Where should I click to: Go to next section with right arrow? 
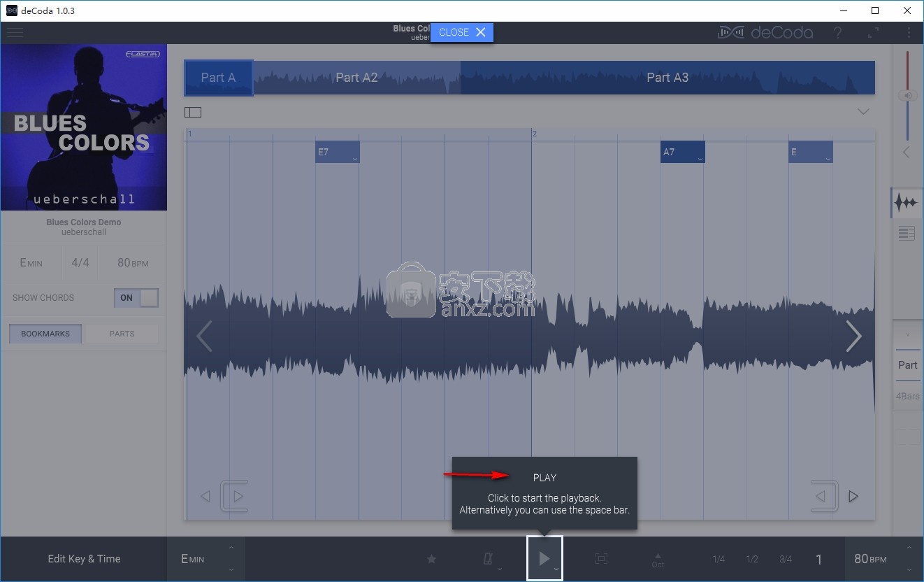tap(853, 336)
